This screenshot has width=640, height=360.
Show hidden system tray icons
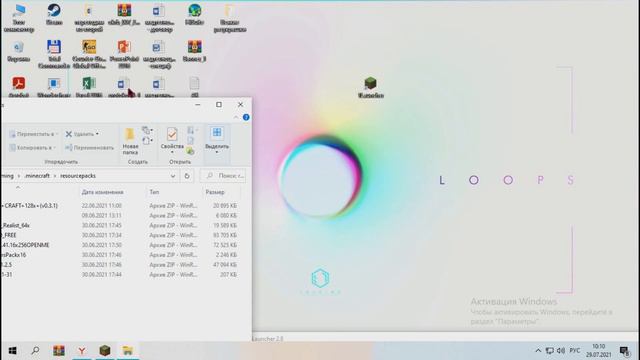(538, 351)
